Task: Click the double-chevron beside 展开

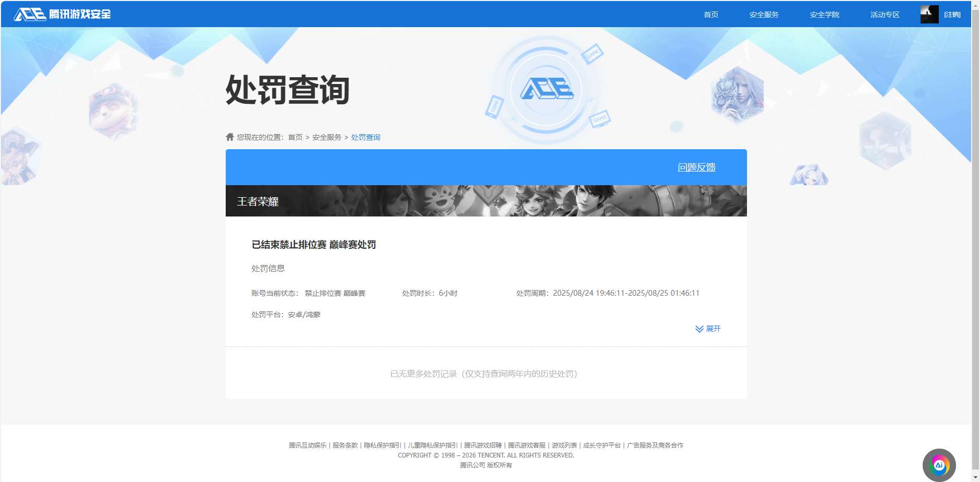Action: 699,329
